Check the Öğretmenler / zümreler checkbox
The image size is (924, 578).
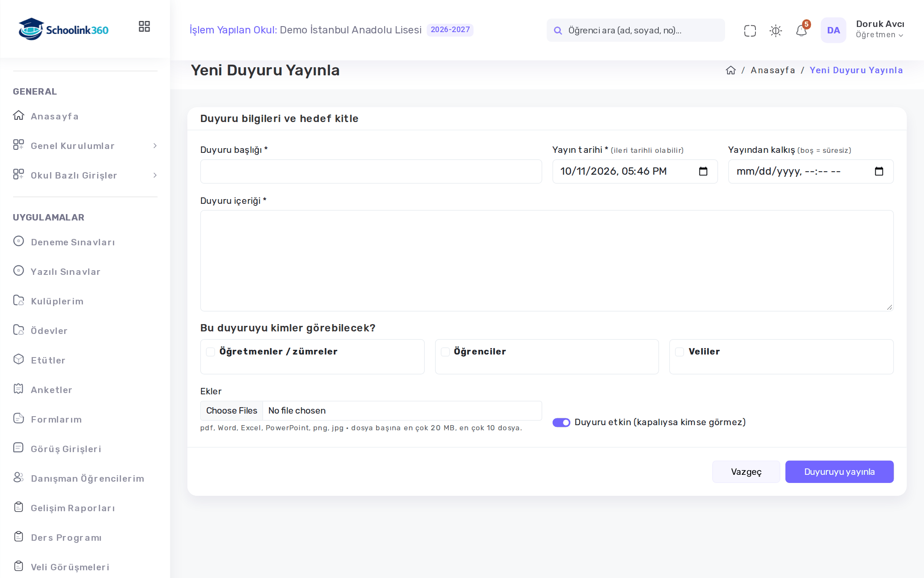click(x=210, y=352)
